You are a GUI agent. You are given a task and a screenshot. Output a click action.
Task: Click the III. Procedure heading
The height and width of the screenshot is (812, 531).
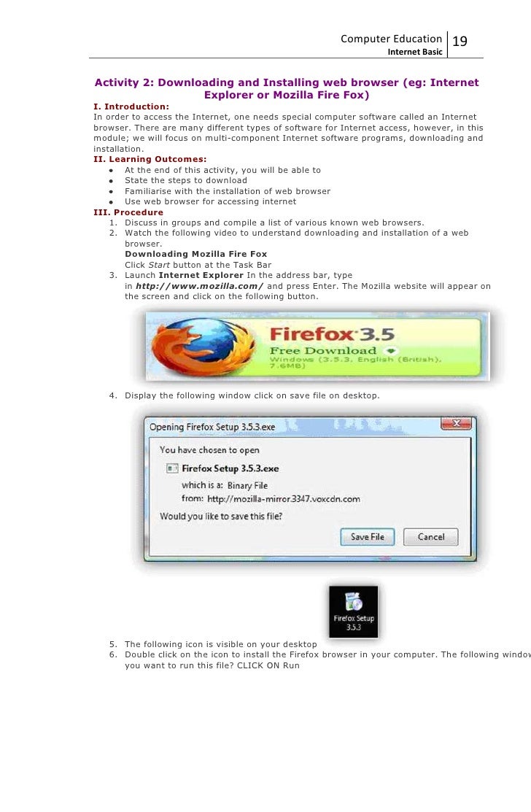[x=128, y=212]
